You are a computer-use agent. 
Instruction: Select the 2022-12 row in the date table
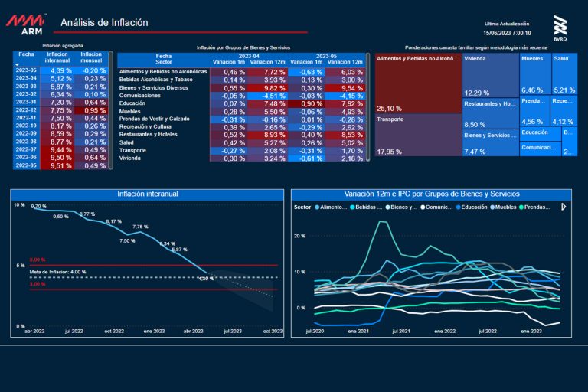pyautogui.click(x=27, y=110)
